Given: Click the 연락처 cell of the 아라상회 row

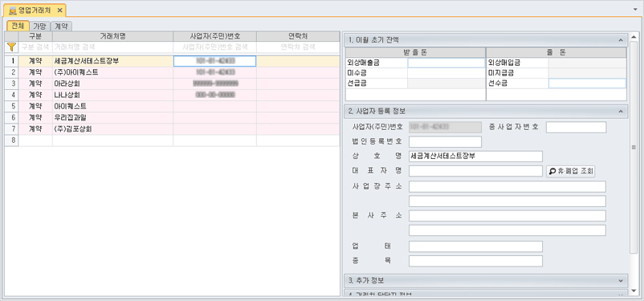Looking at the screenshot, I should coord(298,83).
